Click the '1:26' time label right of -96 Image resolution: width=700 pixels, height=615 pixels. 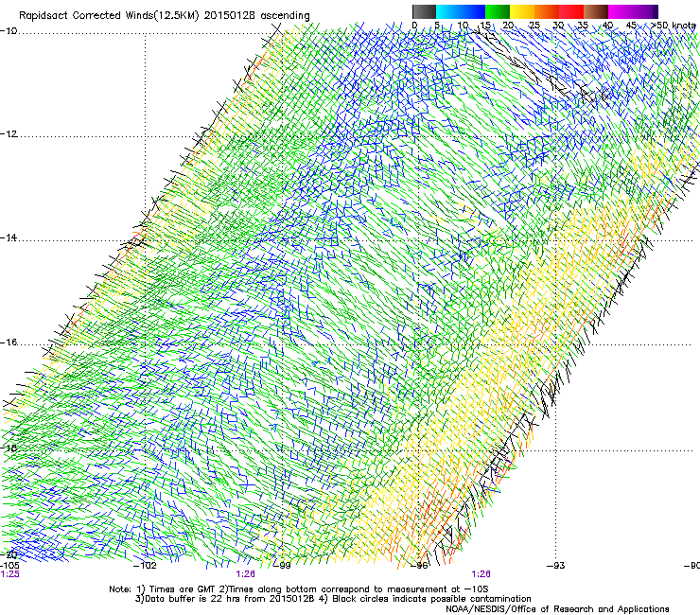click(x=481, y=574)
